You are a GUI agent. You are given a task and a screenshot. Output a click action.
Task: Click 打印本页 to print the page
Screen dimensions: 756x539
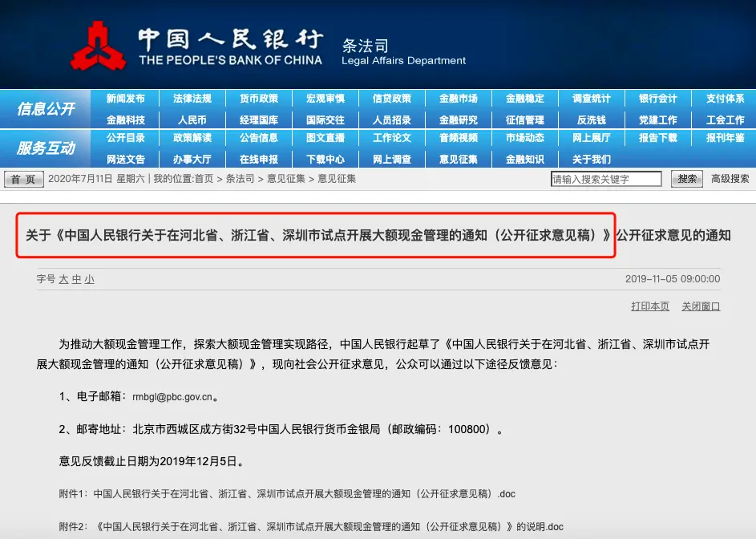pos(649,306)
